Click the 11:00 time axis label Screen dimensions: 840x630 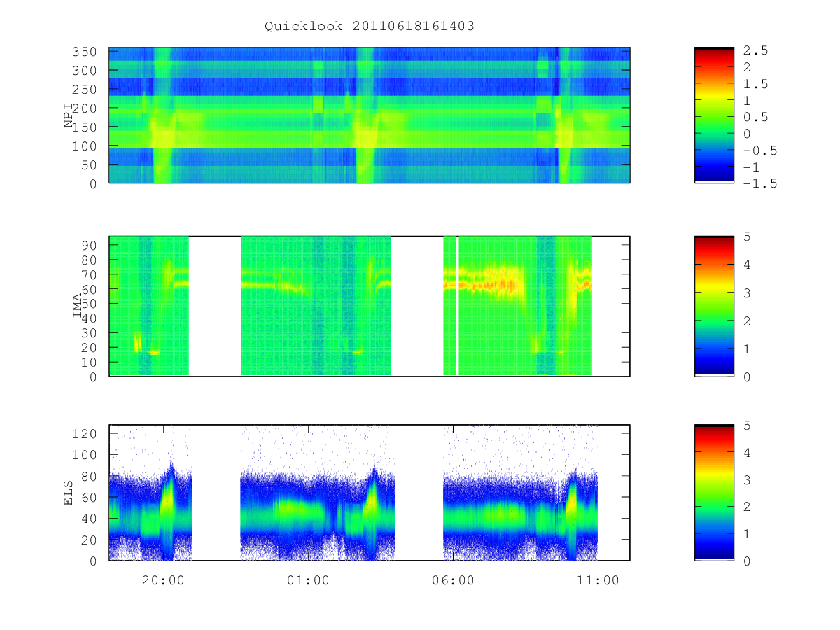click(598, 580)
